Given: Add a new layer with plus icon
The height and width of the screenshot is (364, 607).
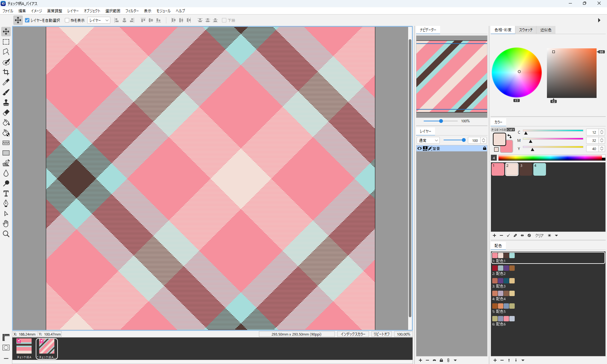Looking at the screenshot, I should (420, 360).
